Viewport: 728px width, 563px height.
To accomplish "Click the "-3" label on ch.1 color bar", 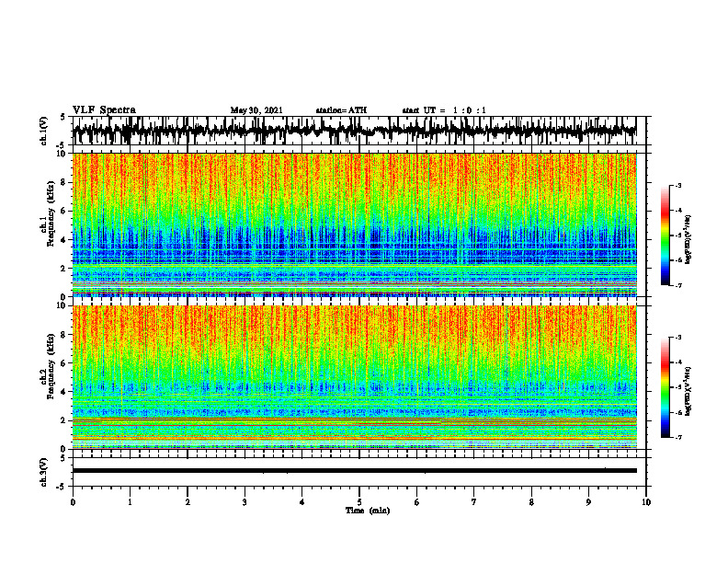I will pos(677,186).
